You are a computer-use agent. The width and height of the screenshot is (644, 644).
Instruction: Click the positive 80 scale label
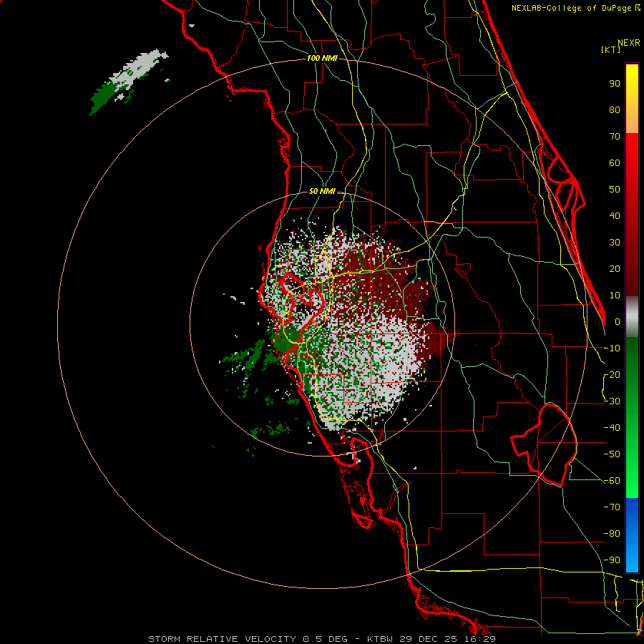click(615, 110)
